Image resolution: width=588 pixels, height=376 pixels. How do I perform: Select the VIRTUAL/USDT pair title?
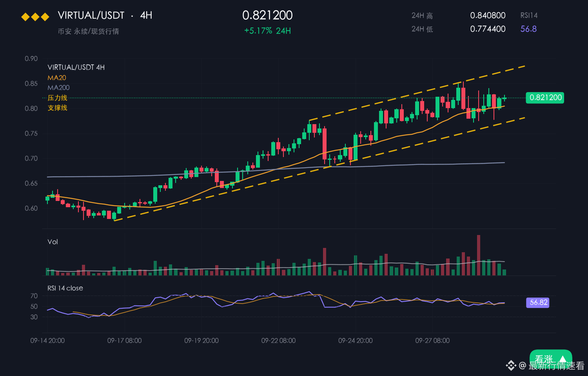click(x=91, y=15)
